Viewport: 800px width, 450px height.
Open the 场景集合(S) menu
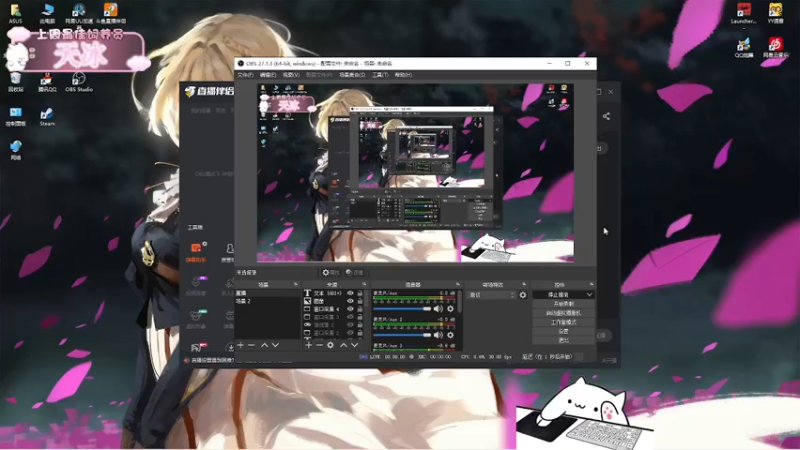click(x=352, y=75)
